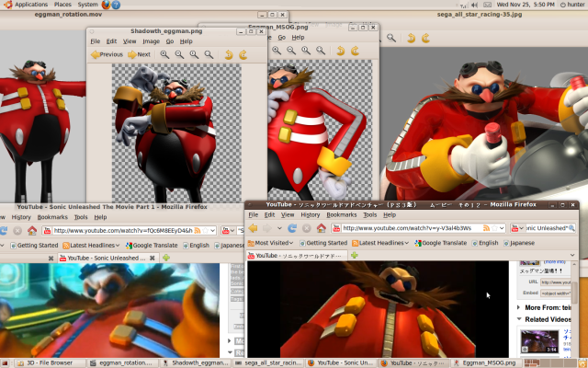Open help icon in top panel
Viewport: 588px width, 368px height.
pos(116,5)
